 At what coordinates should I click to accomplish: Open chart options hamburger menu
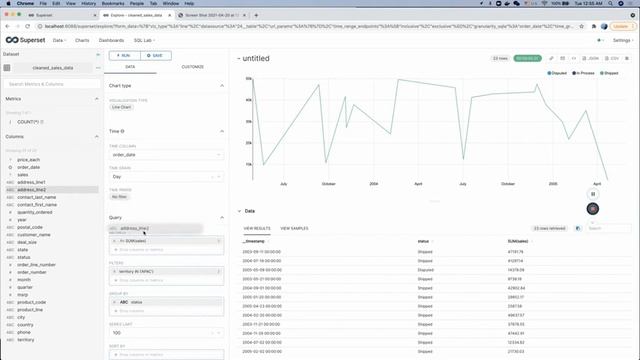627,58
